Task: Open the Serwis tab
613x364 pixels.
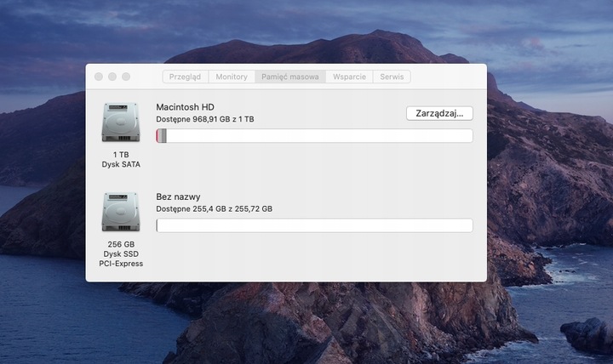Action: (392, 77)
